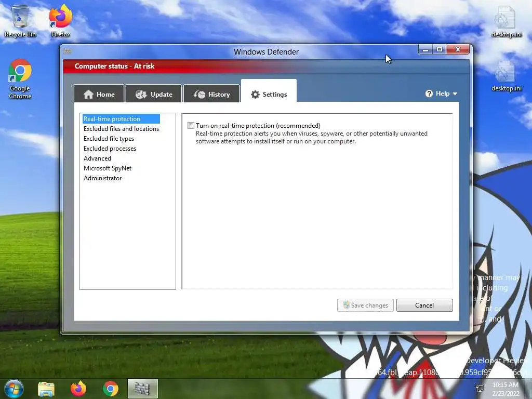Open File Explorer from taskbar
532x399 pixels.
point(46,389)
